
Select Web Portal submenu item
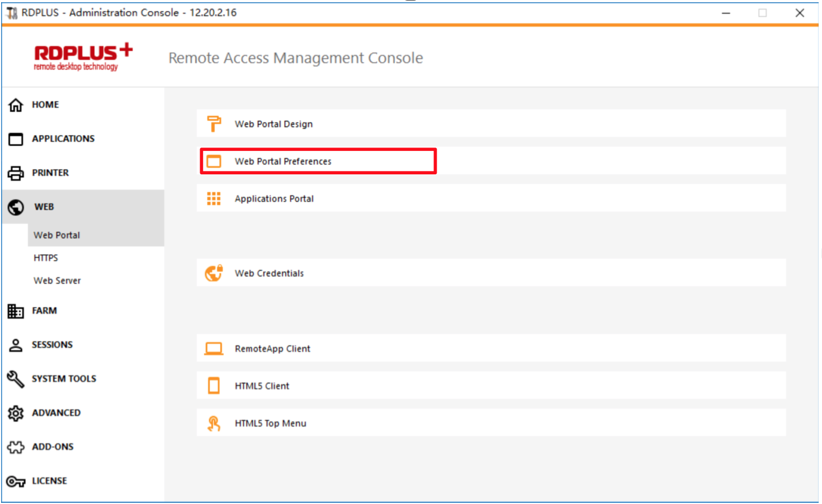[x=57, y=235]
